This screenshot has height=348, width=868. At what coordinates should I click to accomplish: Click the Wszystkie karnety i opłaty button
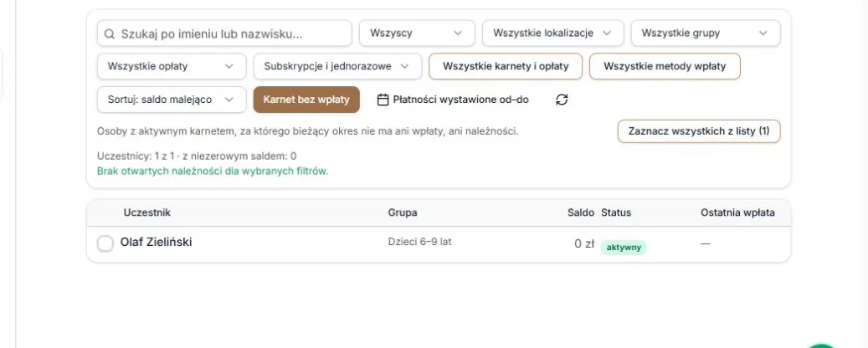click(x=506, y=66)
